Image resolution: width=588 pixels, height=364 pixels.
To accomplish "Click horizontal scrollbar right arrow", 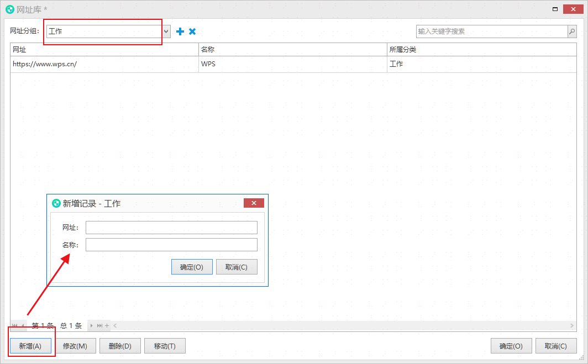I will 572,325.
